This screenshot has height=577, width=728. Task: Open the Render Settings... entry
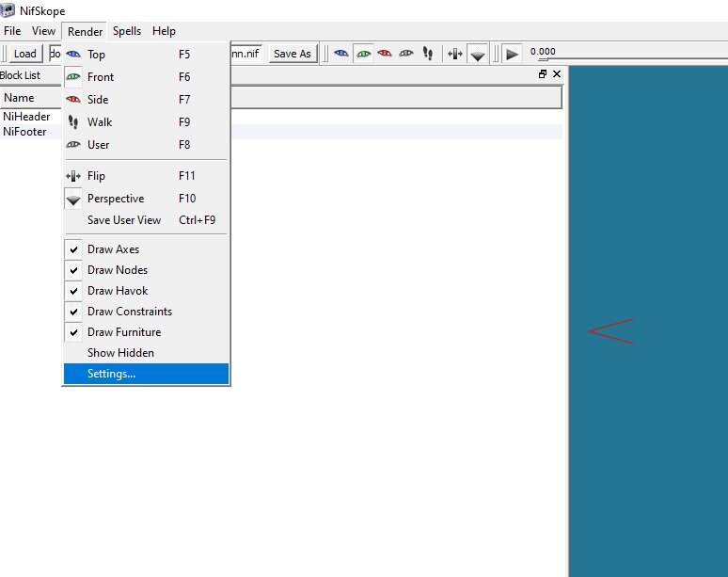(146, 374)
